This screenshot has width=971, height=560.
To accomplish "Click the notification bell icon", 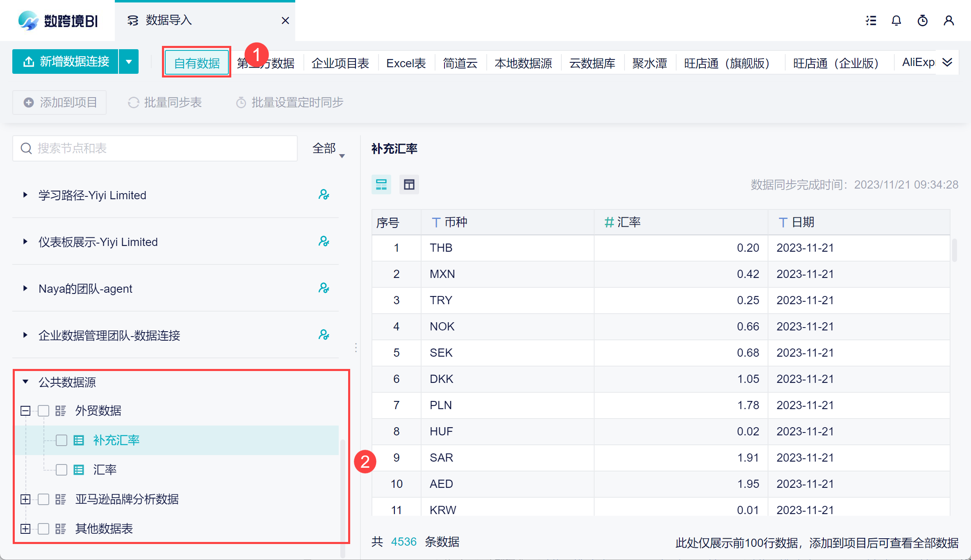I will (896, 20).
